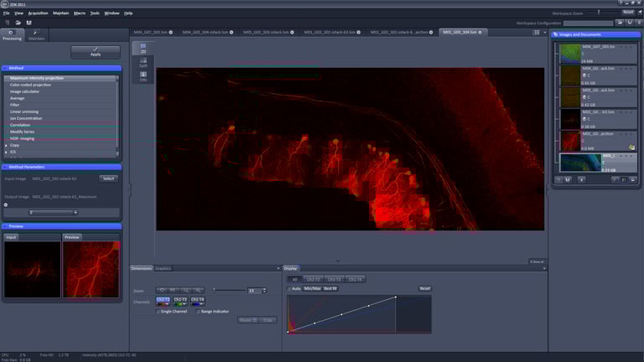Screen dimensions: 644x362
Task: Click the Apply button
Action: click(95, 53)
